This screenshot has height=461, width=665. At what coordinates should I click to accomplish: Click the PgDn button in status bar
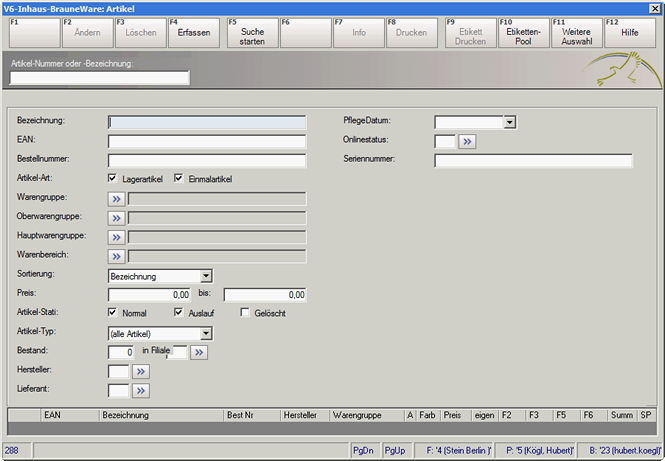coord(363,451)
